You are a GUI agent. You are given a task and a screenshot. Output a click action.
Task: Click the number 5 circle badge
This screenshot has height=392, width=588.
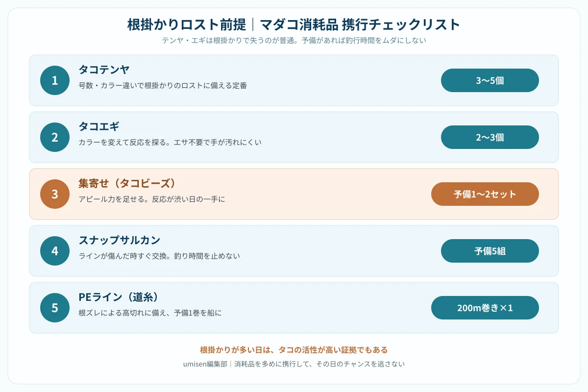[55, 308]
